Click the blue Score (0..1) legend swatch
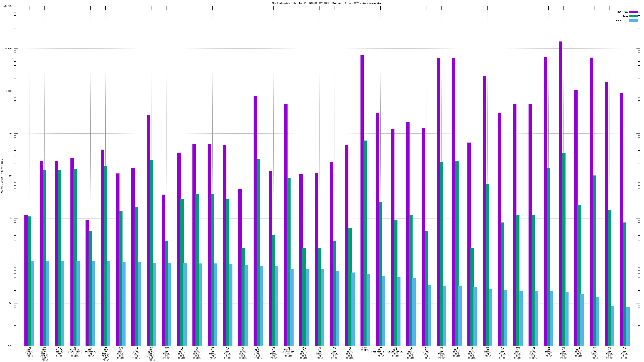This screenshot has width=644, height=362. (x=633, y=20)
